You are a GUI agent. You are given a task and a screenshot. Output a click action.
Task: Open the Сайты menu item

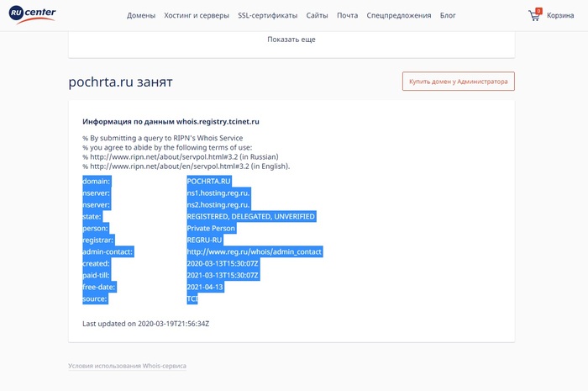click(x=318, y=15)
